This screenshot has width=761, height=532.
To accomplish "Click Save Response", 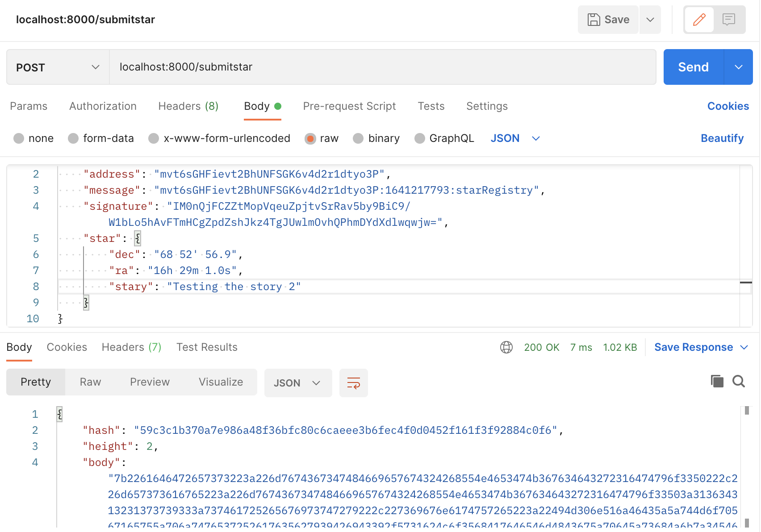I will [694, 347].
